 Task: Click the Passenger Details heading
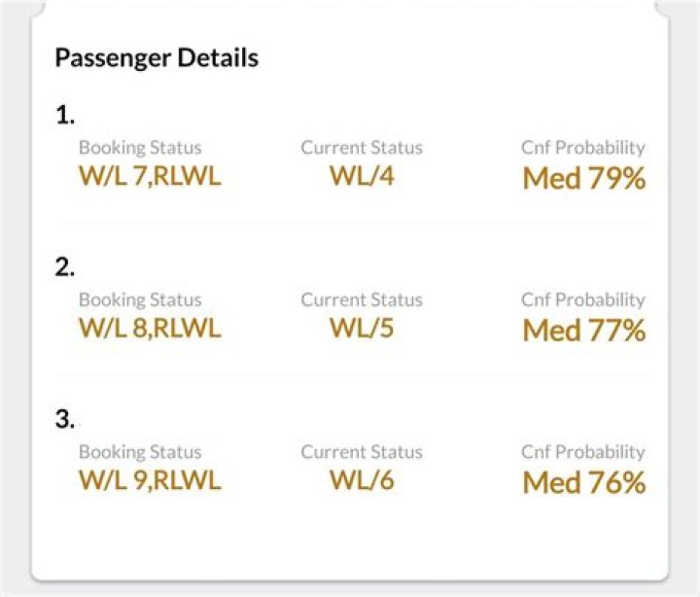pos(157,57)
